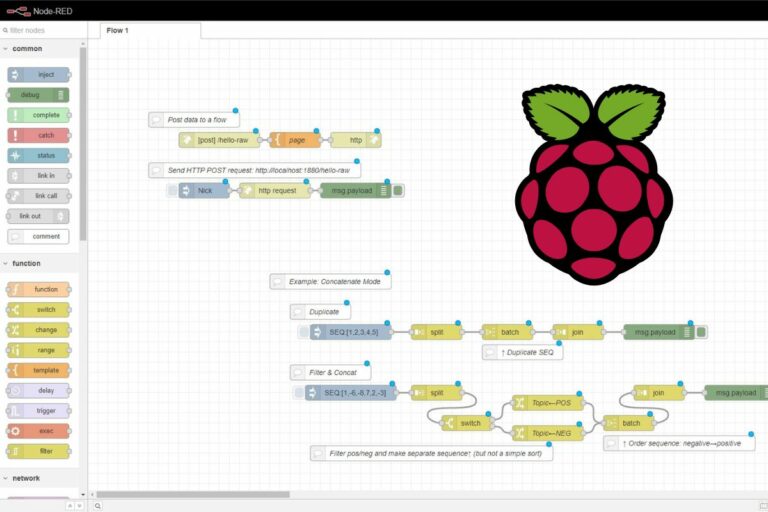Select the delay node in palette
Image resolution: width=768 pixels, height=512 pixels.
pos(39,390)
